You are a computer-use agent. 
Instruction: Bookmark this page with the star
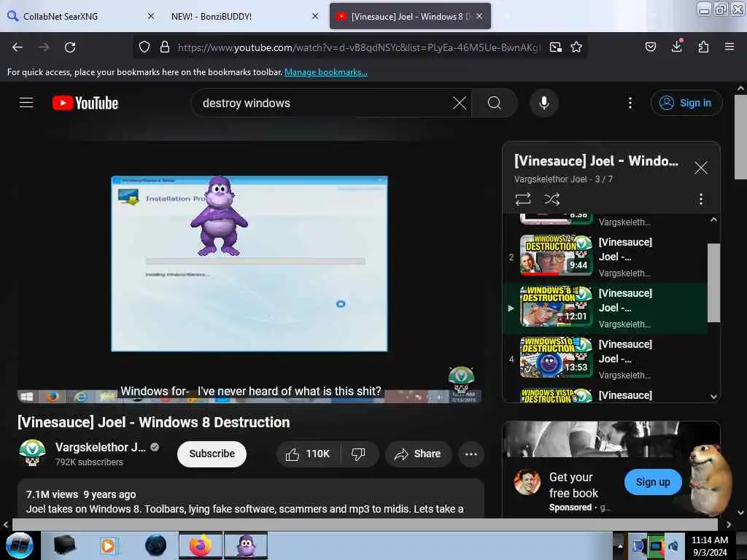(576, 47)
